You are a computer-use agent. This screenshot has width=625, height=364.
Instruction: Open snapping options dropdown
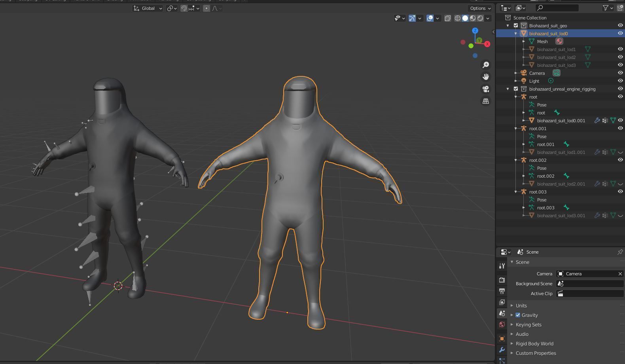[194, 8]
